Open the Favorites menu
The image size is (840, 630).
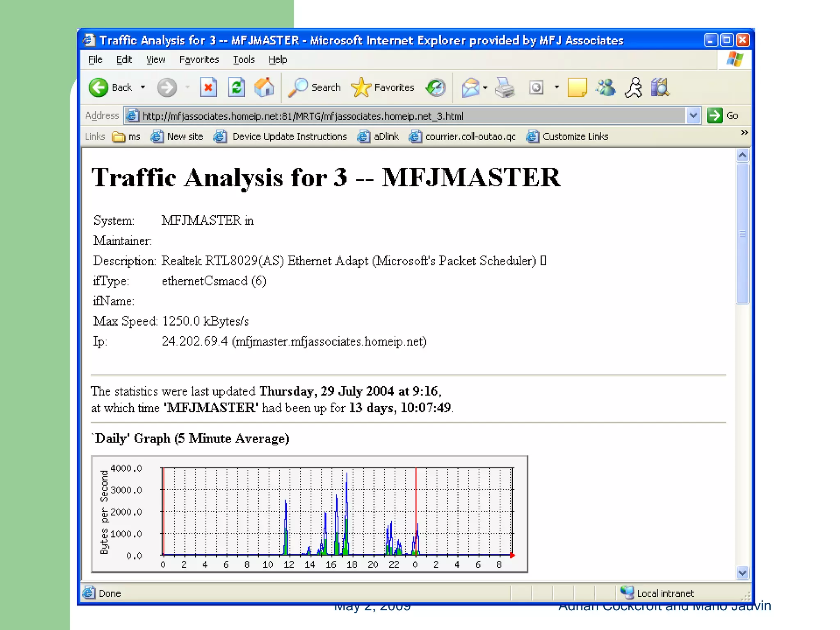(199, 60)
